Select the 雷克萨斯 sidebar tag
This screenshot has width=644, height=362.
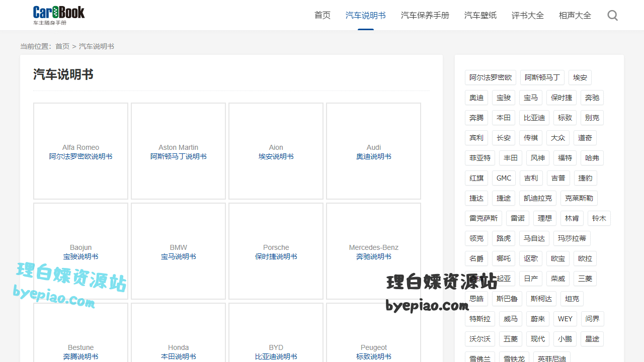click(484, 218)
